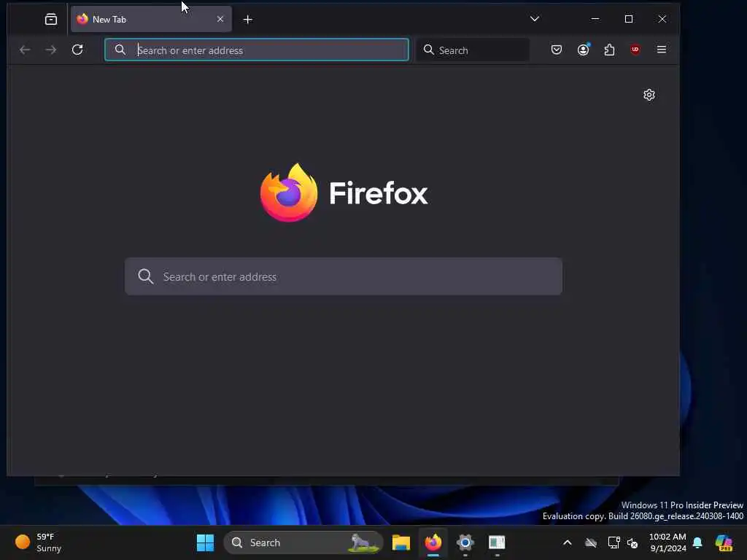The height and width of the screenshot is (560, 747).
Task: Select the New Tab tab
Action: [x=151, y=19]
